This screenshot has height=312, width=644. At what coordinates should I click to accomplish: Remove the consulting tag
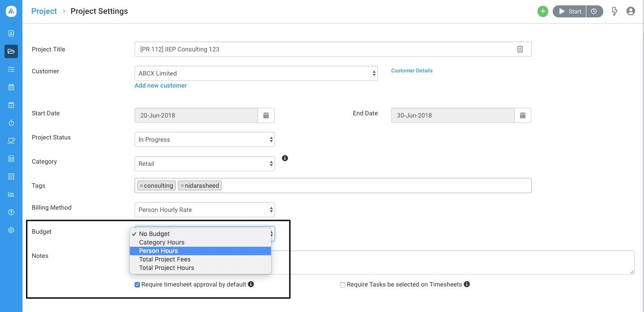pos(141,186)
